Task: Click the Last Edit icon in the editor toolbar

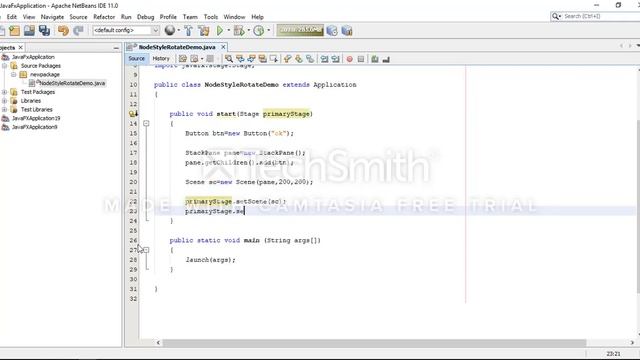Action: coord(182,59)
